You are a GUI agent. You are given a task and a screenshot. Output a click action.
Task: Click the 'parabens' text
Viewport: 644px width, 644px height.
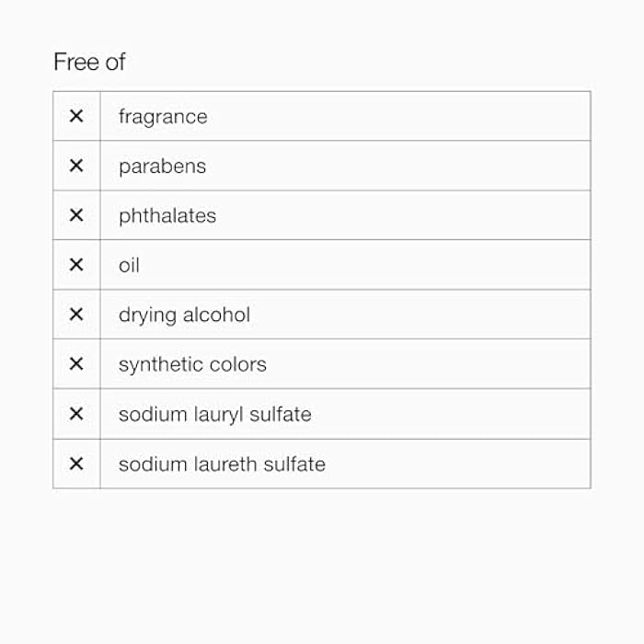pyautogui.click(x=162, y=167)
